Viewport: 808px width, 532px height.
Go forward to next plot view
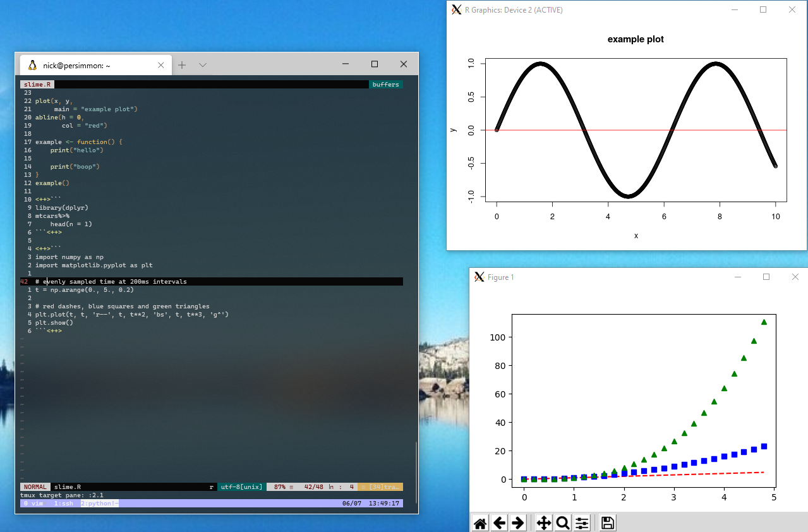[518, 523]
